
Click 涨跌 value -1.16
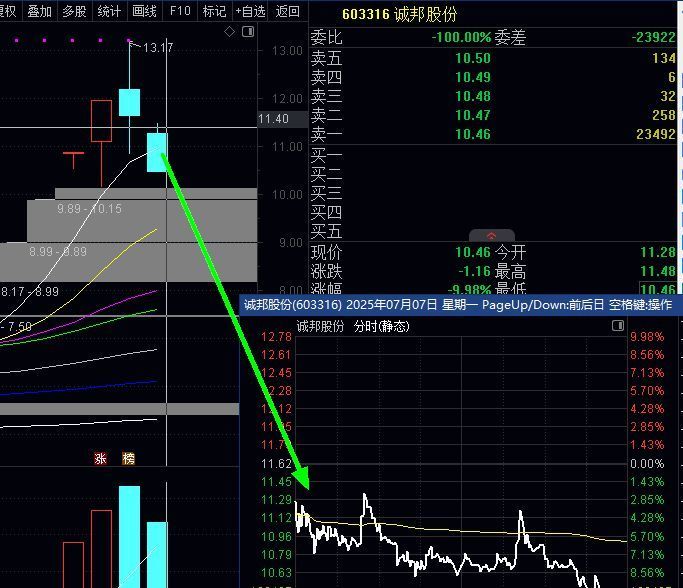[474, 271]
